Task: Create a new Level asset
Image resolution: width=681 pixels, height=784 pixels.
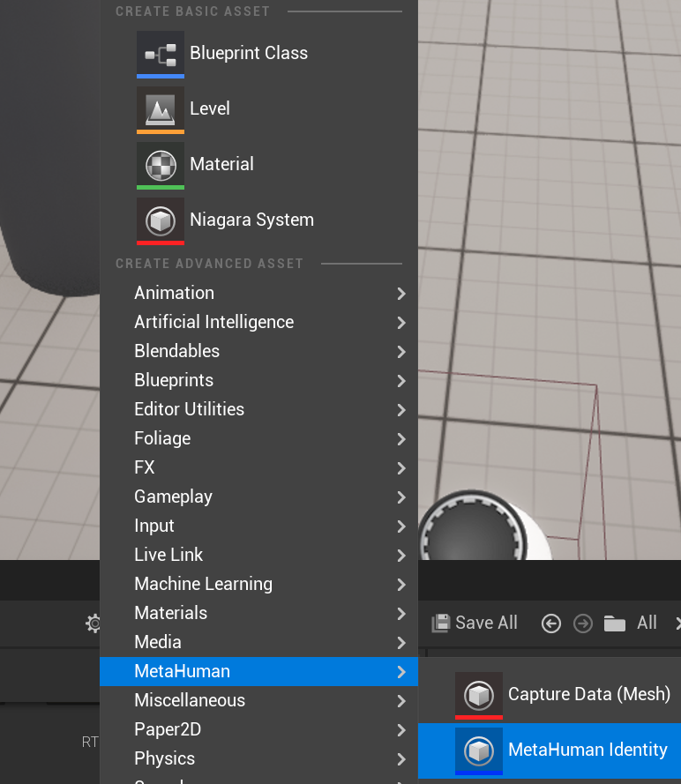Action: (259, 109)
